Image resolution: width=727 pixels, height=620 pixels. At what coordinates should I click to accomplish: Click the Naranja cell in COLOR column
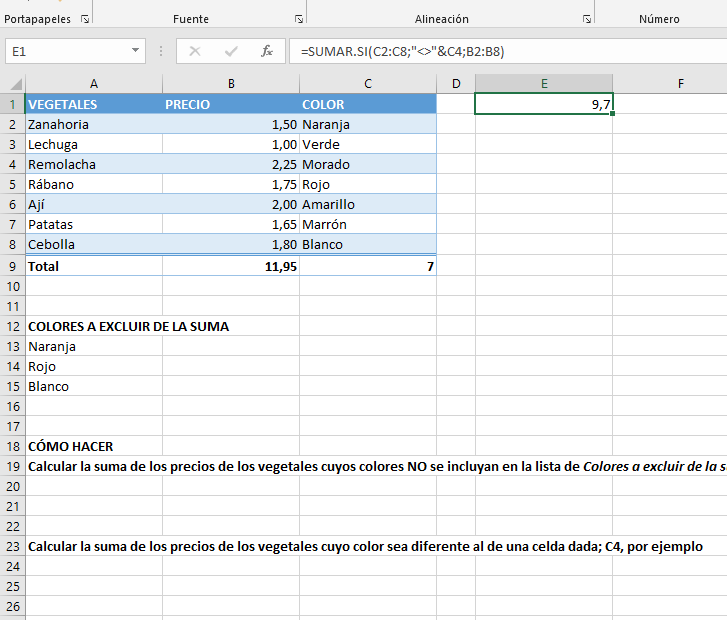[368, 124]
